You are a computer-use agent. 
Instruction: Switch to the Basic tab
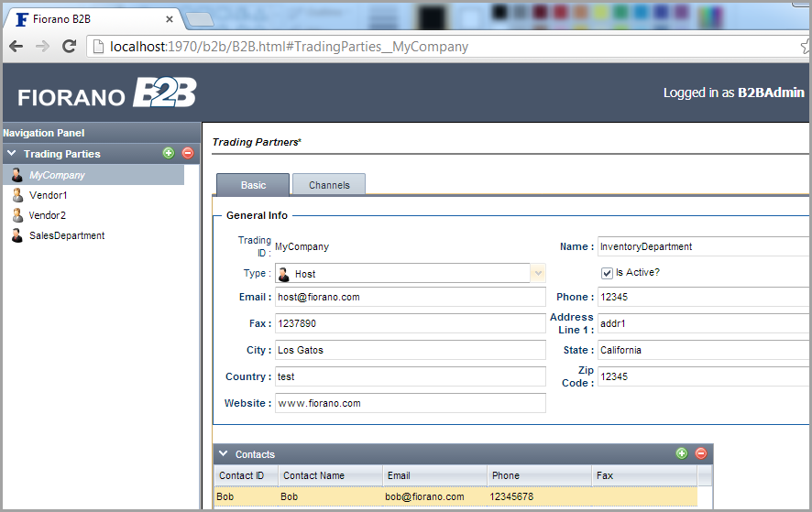[x=253, y=185]
